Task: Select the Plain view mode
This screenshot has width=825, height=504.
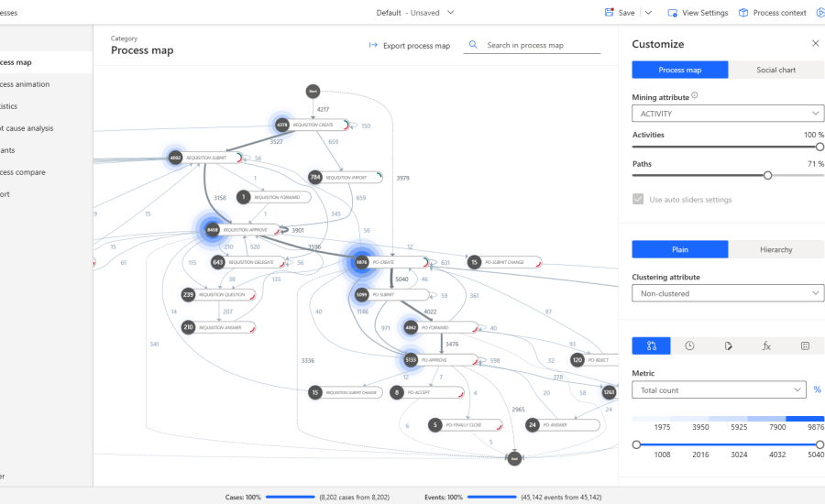Action: pyautogui.click(x=680, y=249)
